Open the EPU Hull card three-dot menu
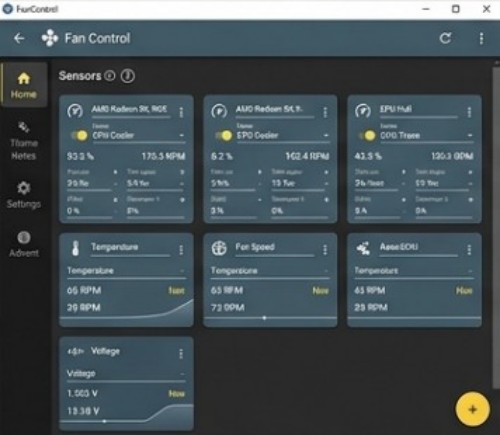 click(469, 112)
